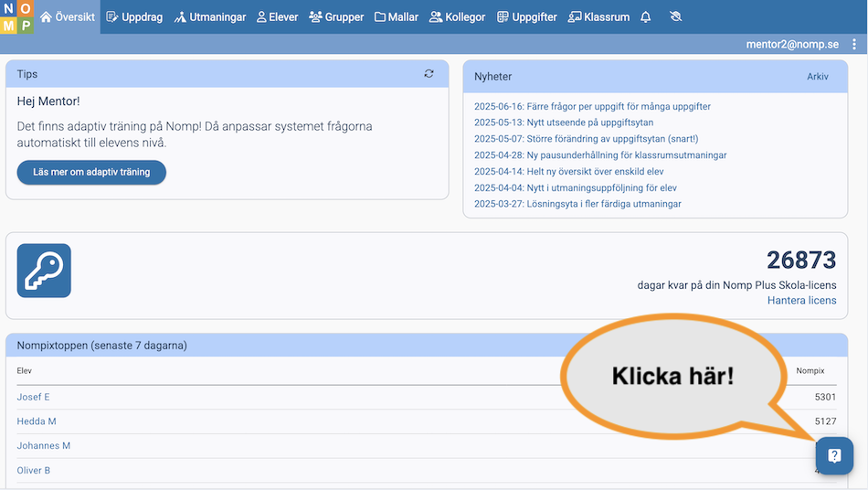Open the Elever page
This screenshot has width=868, height=490.
pyautogui.click(x=278, y=17)
